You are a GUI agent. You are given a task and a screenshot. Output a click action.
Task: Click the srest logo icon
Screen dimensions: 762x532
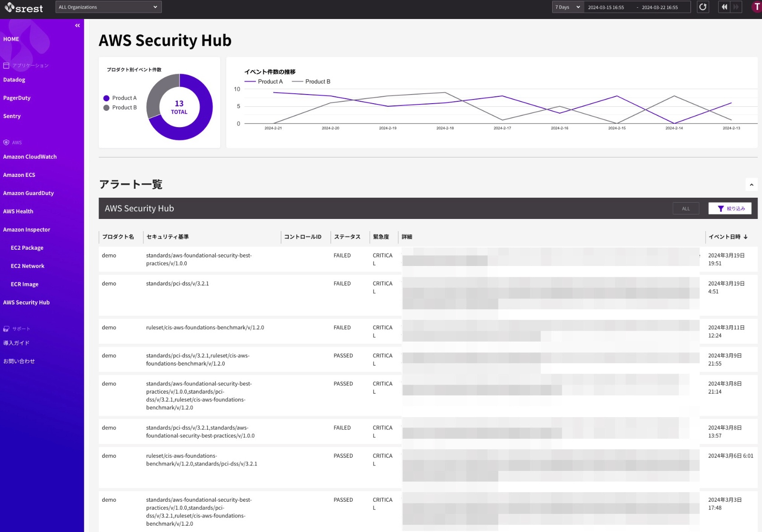(10, 7)
